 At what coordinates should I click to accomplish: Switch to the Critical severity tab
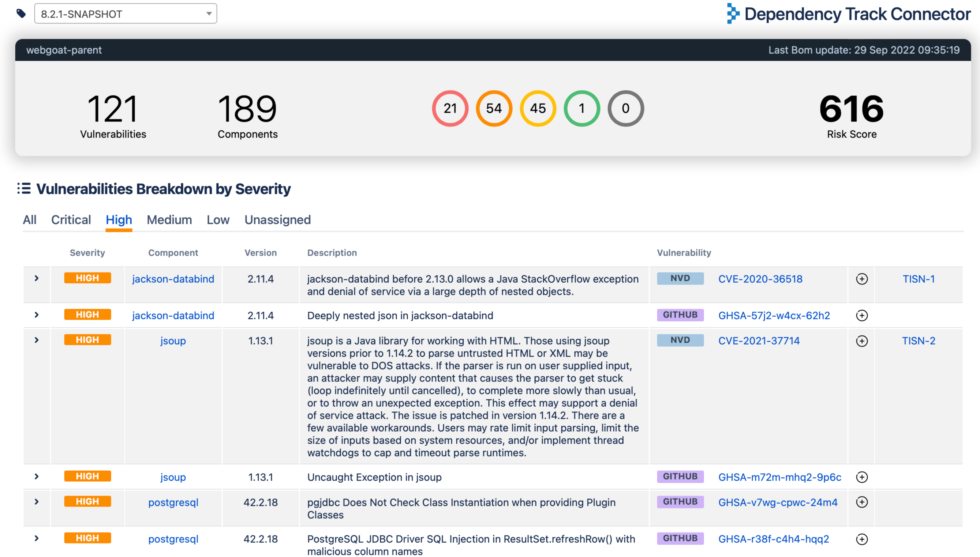tap(71, 219)
